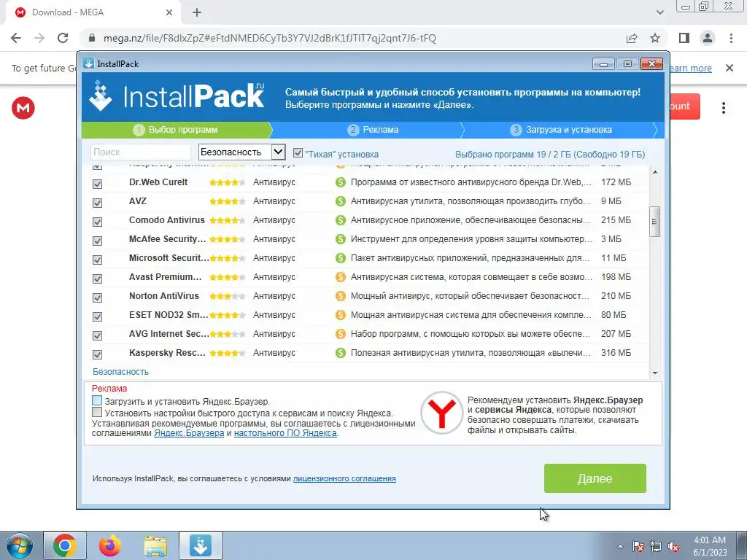Click the network icon in system tray
Image resolution: width=747 pixels, height=560 pixels.
coord(656,547)
